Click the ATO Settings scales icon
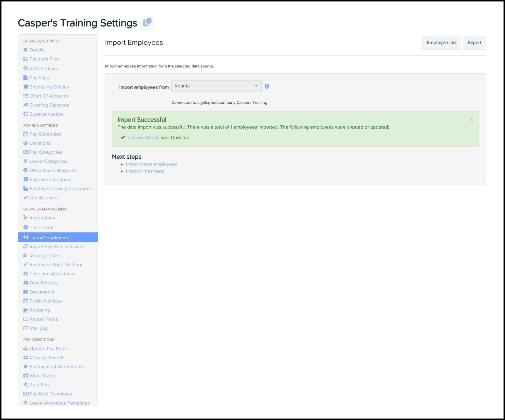 [25, 69]
